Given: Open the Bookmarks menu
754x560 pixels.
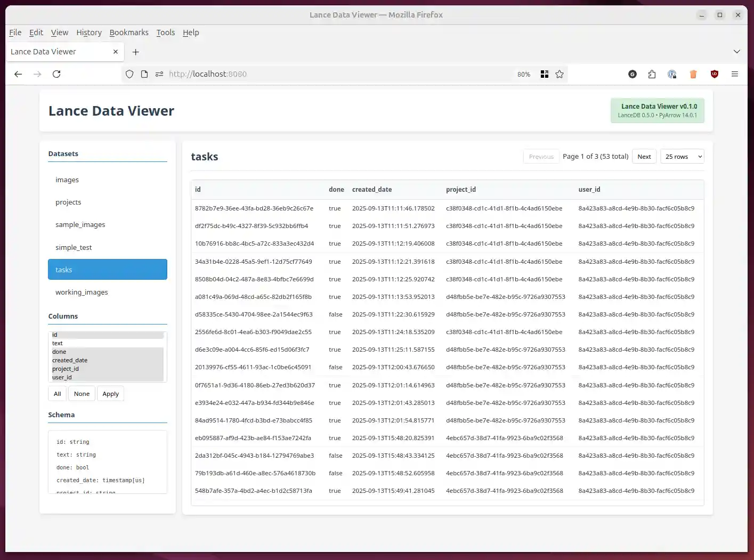Looking at the screenshot, I should 129,33.
